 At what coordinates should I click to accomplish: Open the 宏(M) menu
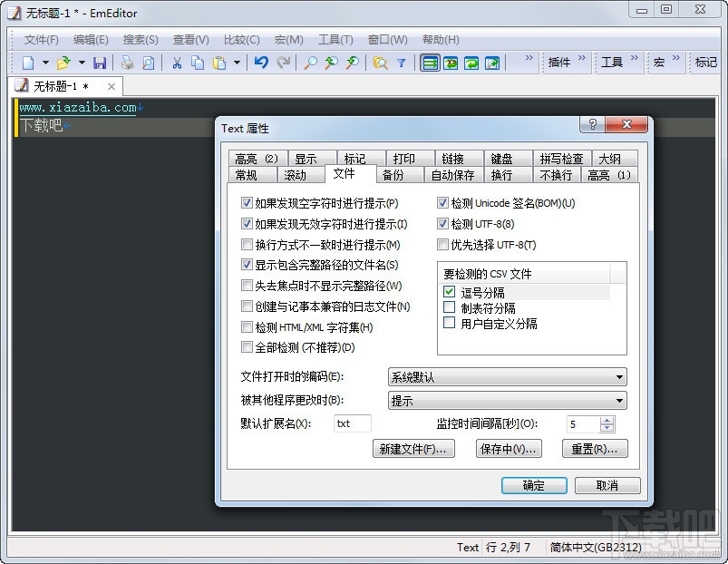tap(288, 39)
